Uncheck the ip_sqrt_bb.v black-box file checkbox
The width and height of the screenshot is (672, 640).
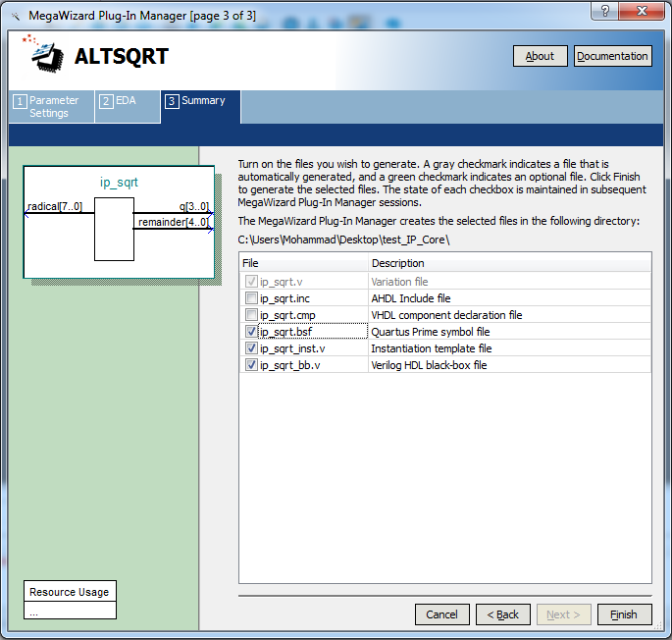(x=251, y=365)
